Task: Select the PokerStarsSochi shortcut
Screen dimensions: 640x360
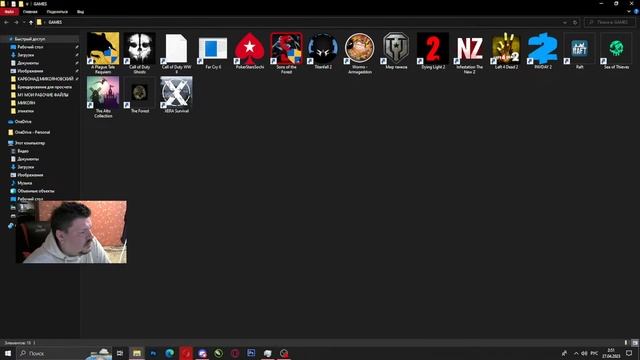Action: tap(250, 51)
